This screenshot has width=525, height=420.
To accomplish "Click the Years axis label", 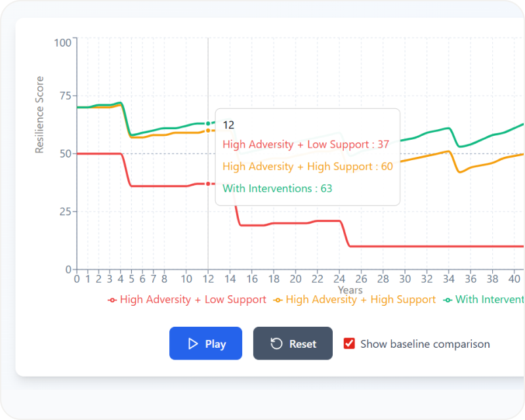I will coord(350,290).
